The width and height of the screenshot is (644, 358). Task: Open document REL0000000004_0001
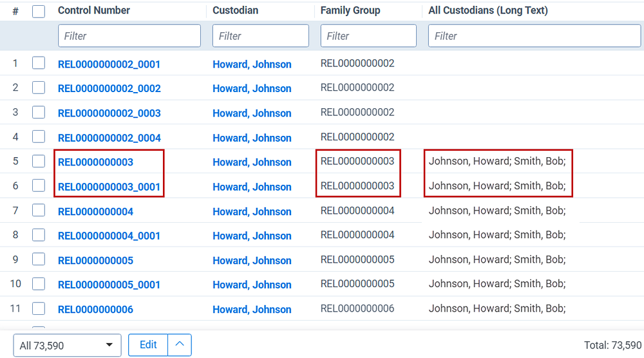109,236
